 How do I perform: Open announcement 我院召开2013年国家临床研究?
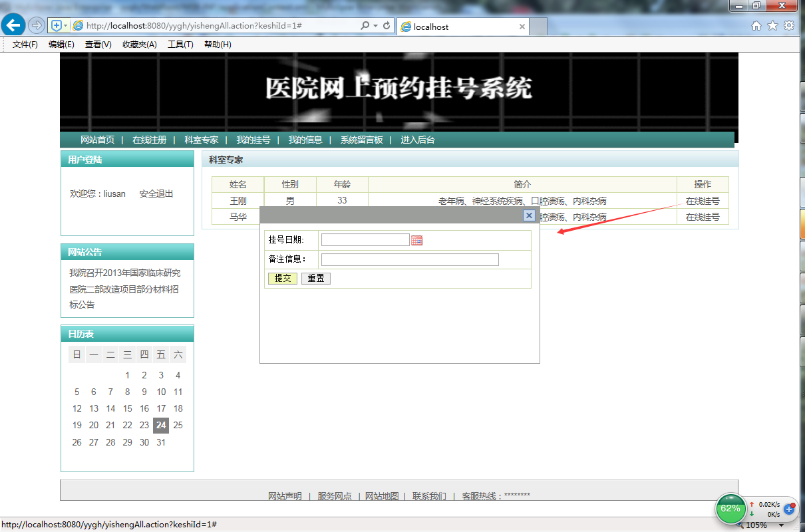click(125, 273)
